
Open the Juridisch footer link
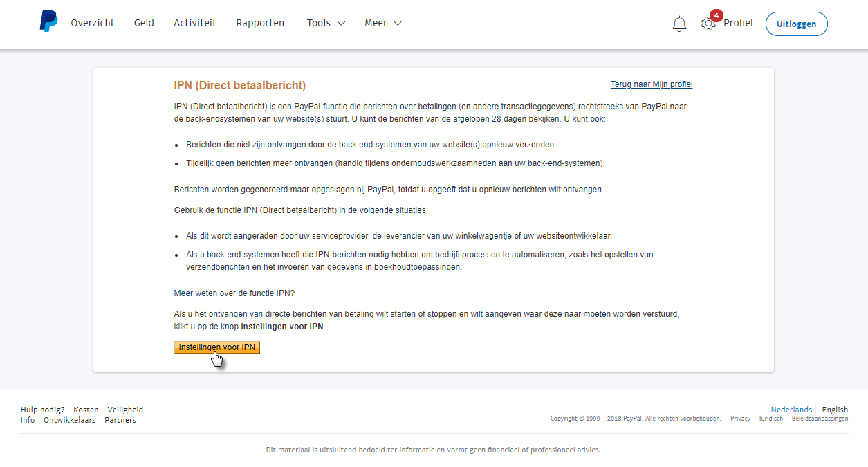(770, 419)
